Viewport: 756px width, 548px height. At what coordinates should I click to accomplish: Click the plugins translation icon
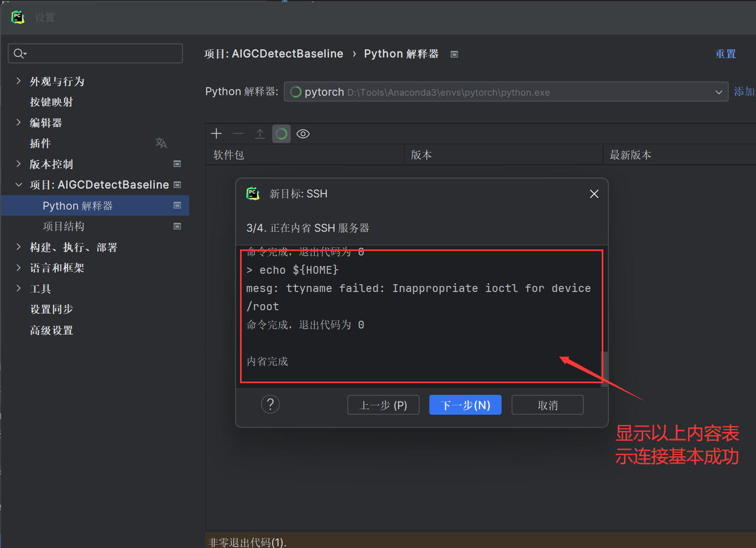161,143
